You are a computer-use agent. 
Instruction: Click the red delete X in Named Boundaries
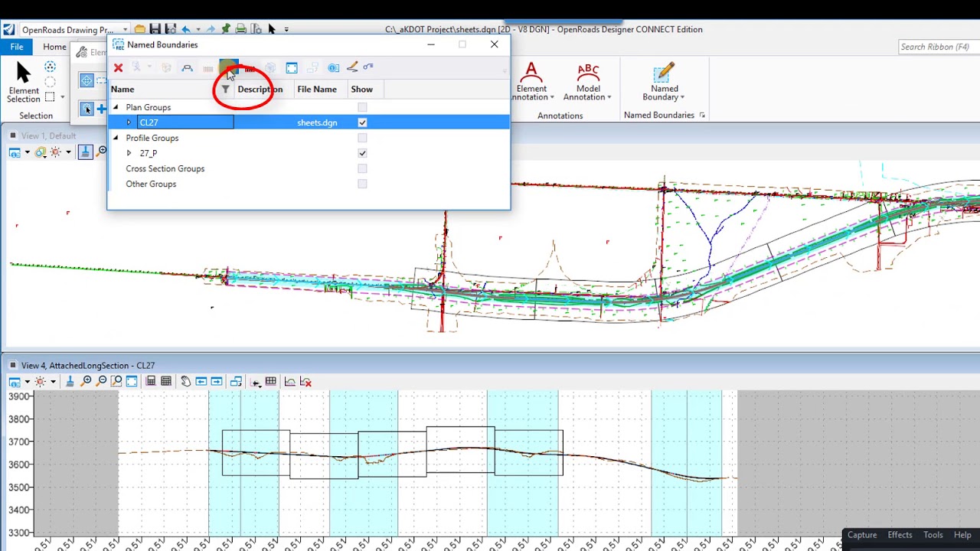(x=119, y=68)
